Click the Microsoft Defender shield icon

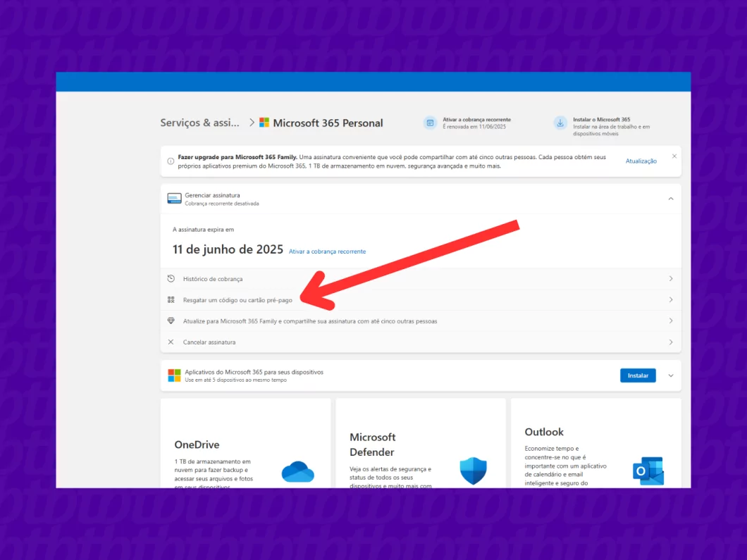[473, 471]
